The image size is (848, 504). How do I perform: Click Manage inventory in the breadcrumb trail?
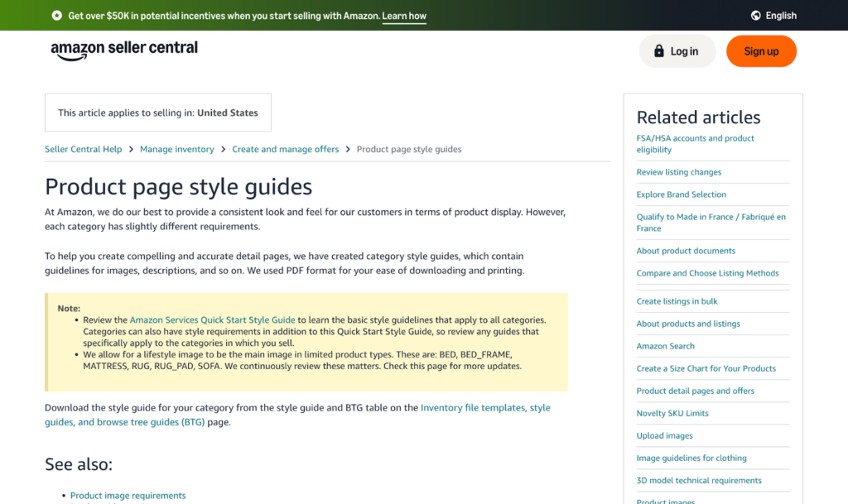[x=177, y=149]
